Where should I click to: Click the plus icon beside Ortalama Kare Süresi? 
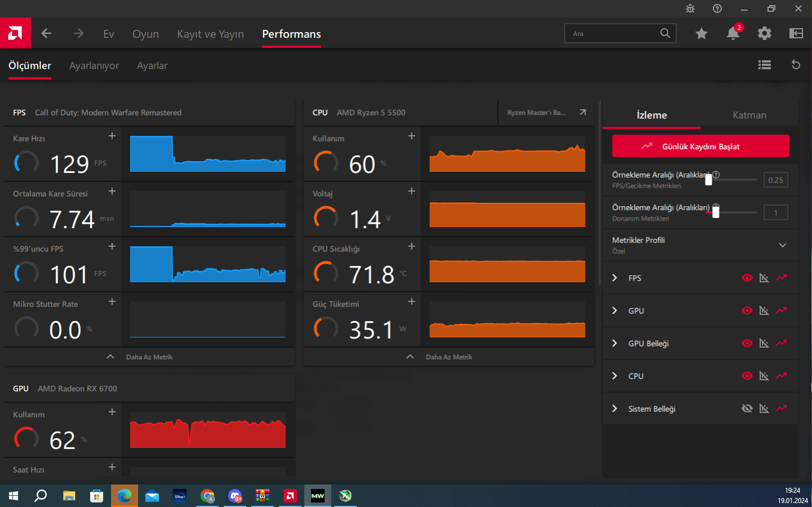pos(112,191)
